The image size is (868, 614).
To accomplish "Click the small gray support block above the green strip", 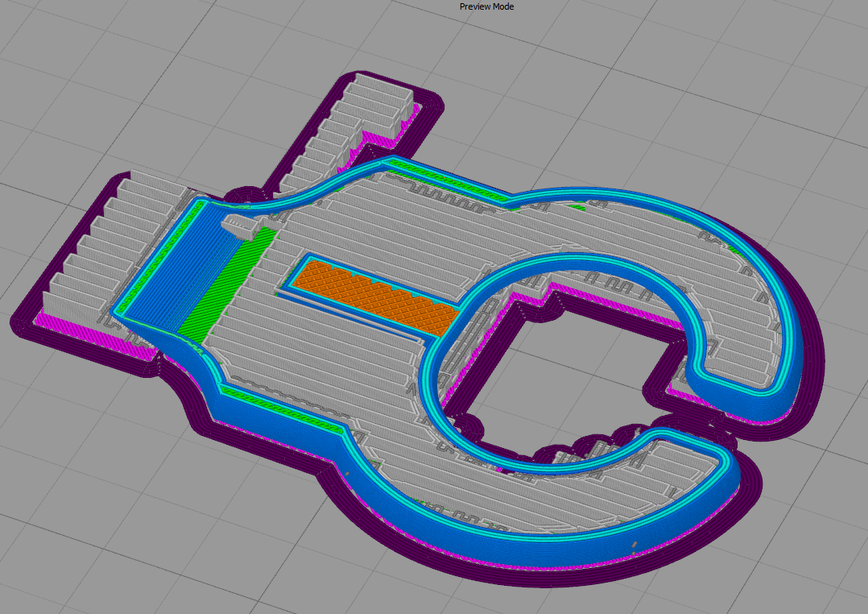I will pos(242,226).
